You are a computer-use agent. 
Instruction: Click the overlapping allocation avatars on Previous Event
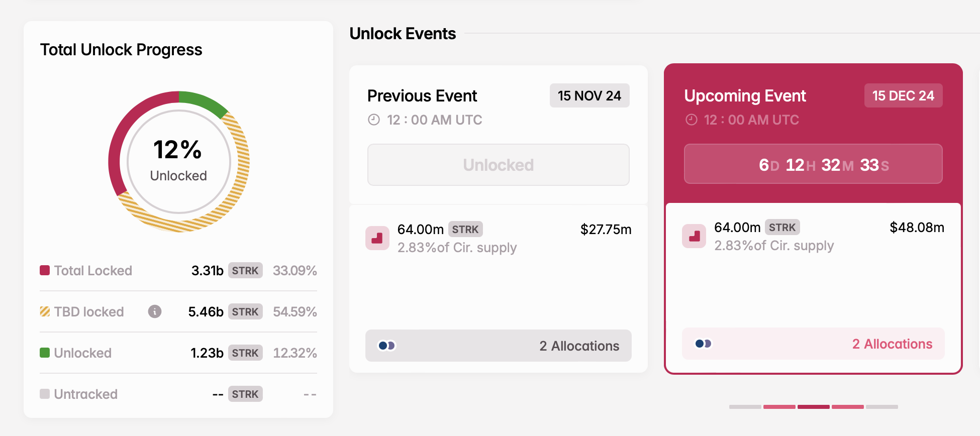(386, 346)
